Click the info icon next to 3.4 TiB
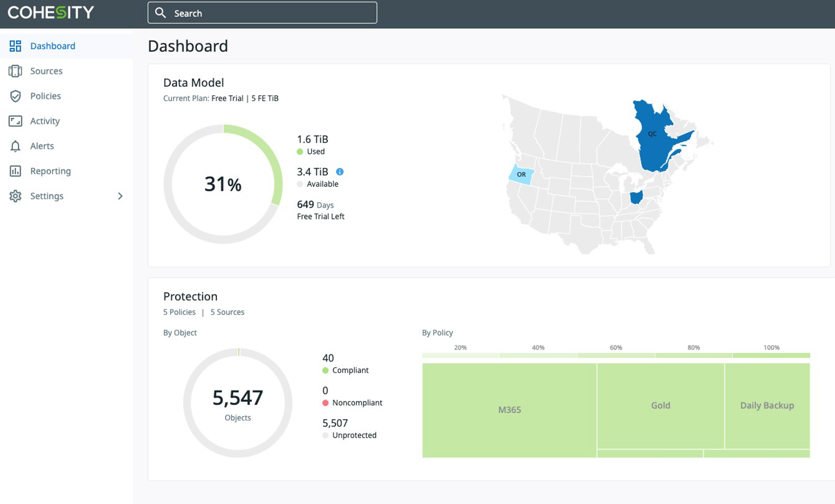This screenshot has width=835, height=504. tap(340, 172)
